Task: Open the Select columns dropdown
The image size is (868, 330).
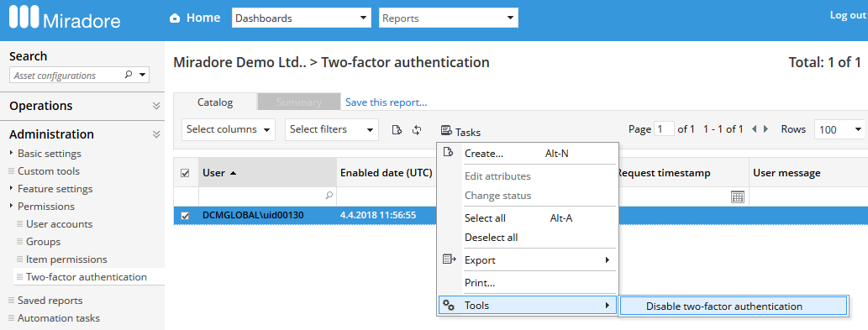Action: tap(229, 129)
